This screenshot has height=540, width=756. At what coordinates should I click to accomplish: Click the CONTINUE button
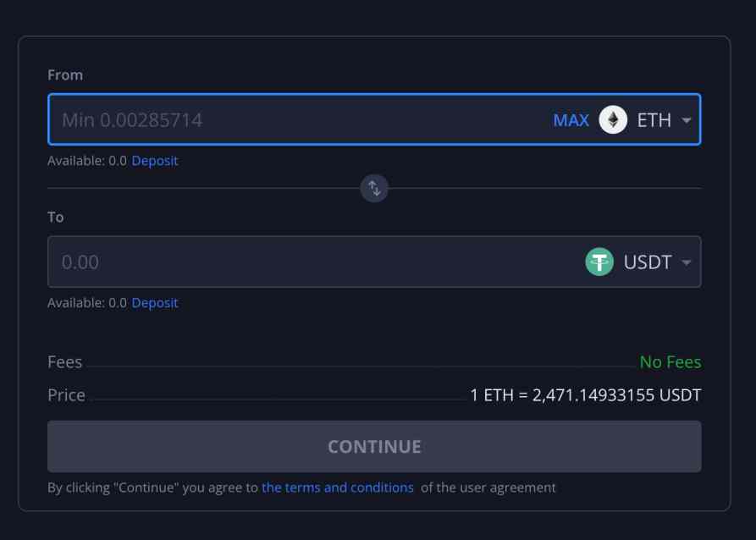click(374, 446)
